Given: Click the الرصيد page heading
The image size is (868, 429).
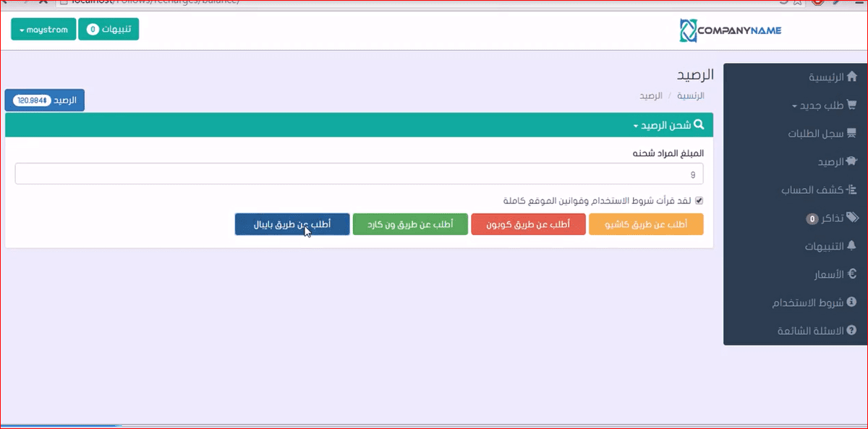Looking at the screenshot, I should click(x=695, y=75).
